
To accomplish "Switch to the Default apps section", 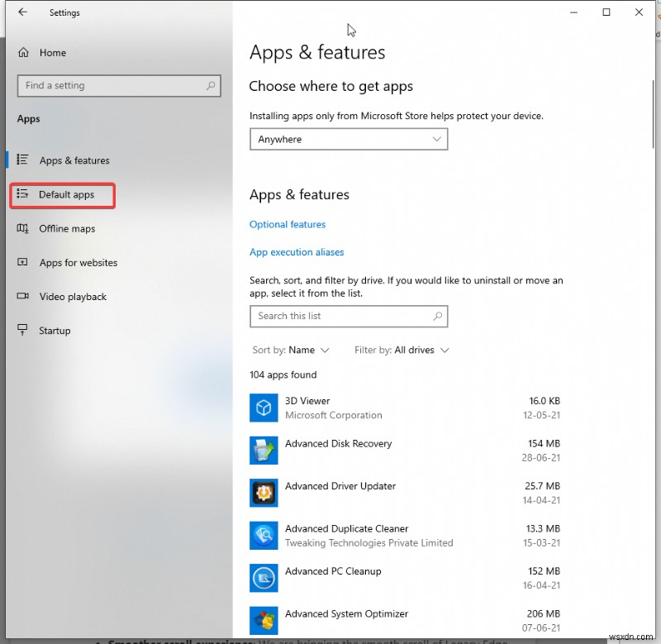I will click(62, 195).
